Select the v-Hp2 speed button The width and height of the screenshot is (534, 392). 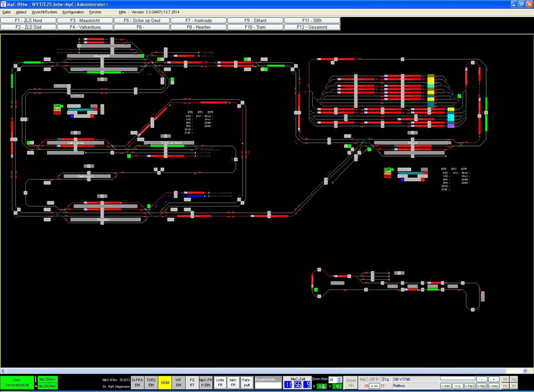pos(469,386)
